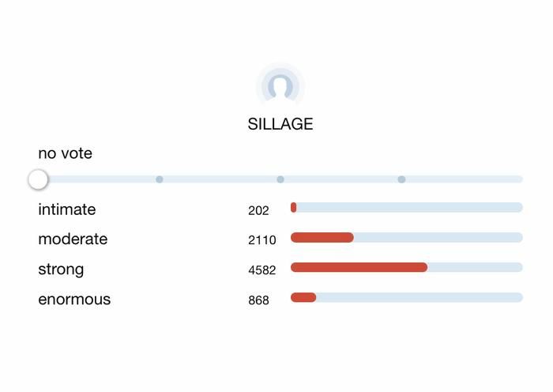
Task: Click the sillage icon above the heading
Action: (x=280, y=86)
